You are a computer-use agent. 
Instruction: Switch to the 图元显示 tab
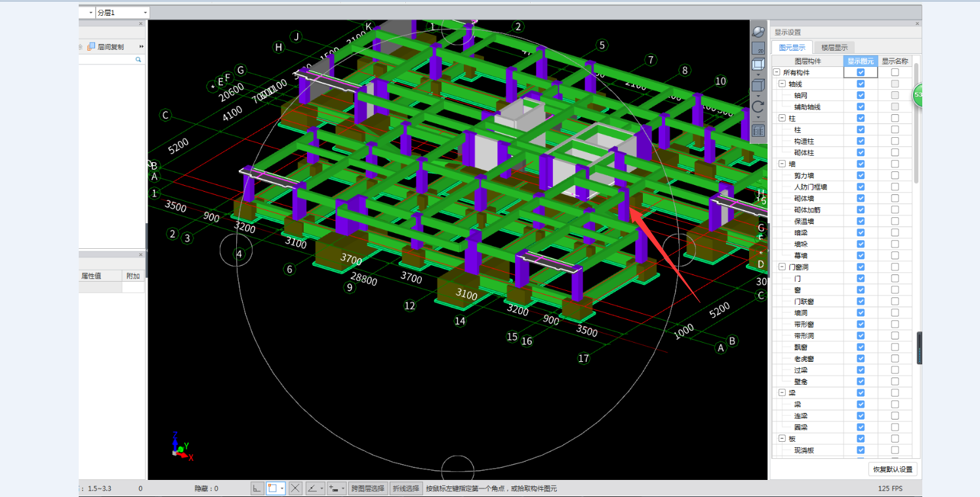[792, 47]
